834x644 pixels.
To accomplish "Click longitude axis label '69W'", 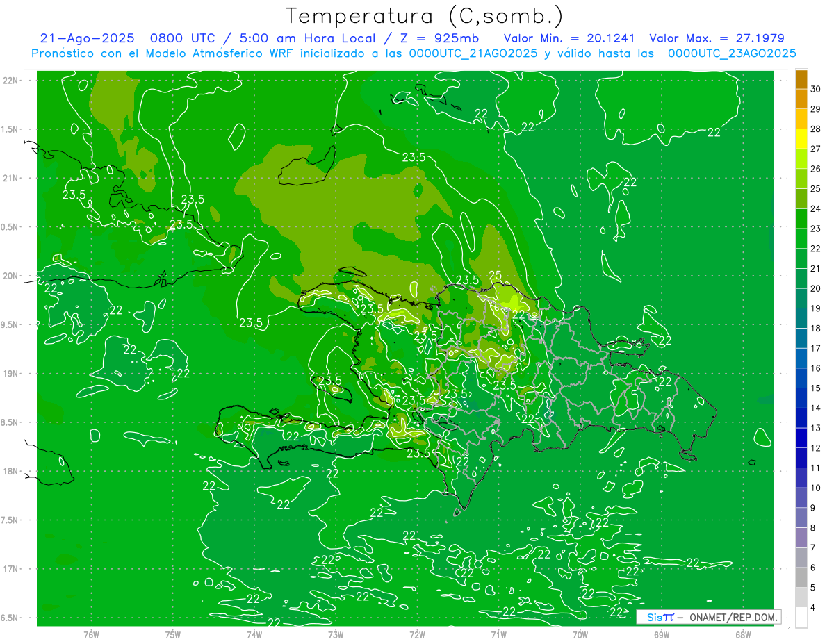I will tap(662, 634).
